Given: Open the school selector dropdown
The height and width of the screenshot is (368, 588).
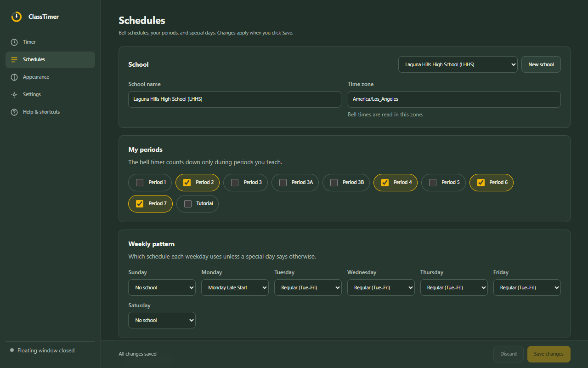Looking at the screenshot, I should pos(458,64).
